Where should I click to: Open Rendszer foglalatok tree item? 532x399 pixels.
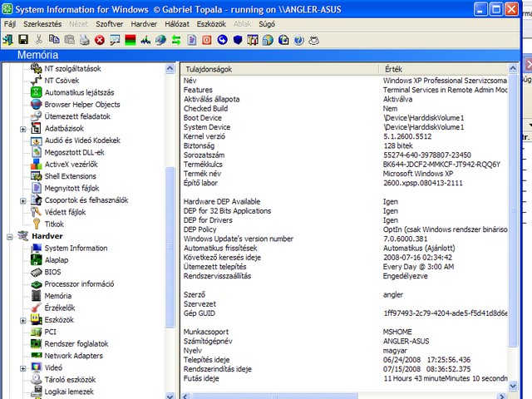click(76, 343)
